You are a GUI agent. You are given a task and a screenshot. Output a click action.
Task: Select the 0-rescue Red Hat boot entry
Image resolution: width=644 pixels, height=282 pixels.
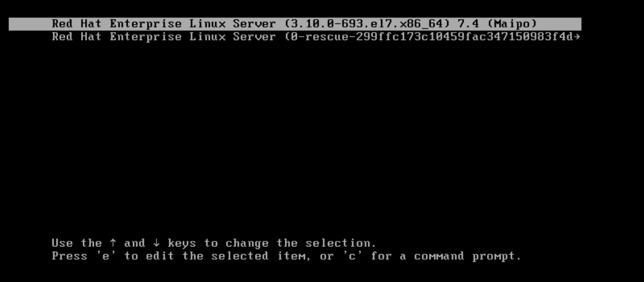click(x=316, y=37)
